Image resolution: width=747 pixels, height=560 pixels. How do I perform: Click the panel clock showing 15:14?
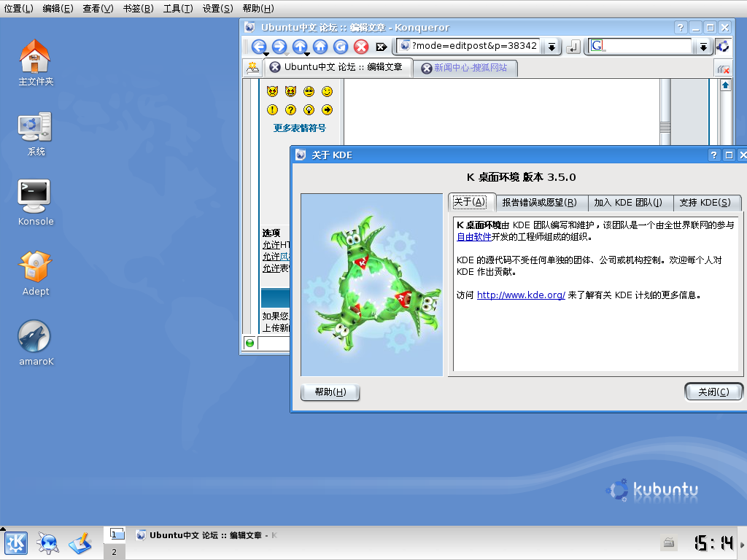713,542
